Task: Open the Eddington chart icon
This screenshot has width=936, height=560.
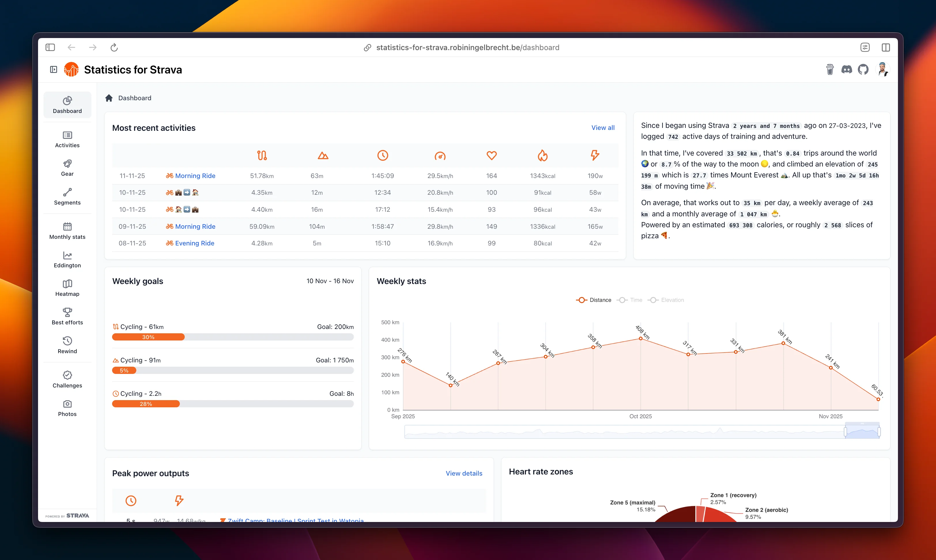Action: click(x=67, y=255)
